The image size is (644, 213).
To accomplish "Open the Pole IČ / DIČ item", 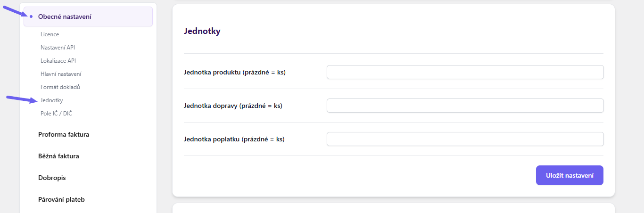I will [56, 114].
